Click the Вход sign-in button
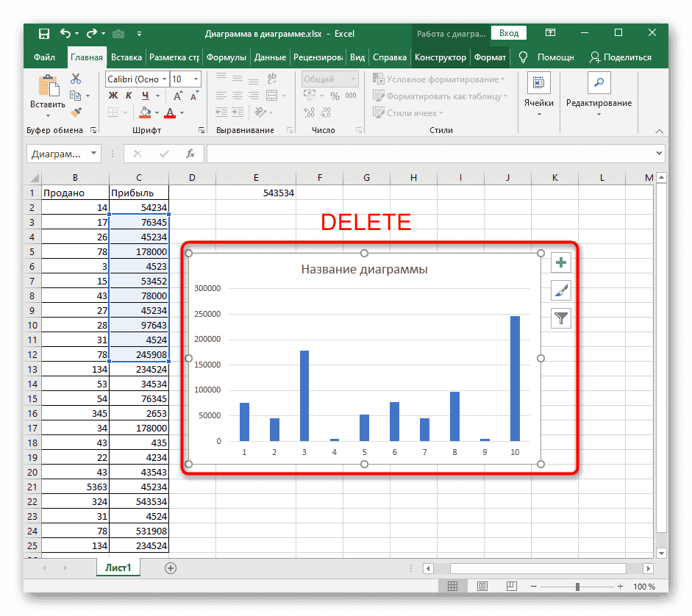The height and width of the screenshot is (616, 692). [509, 33]
